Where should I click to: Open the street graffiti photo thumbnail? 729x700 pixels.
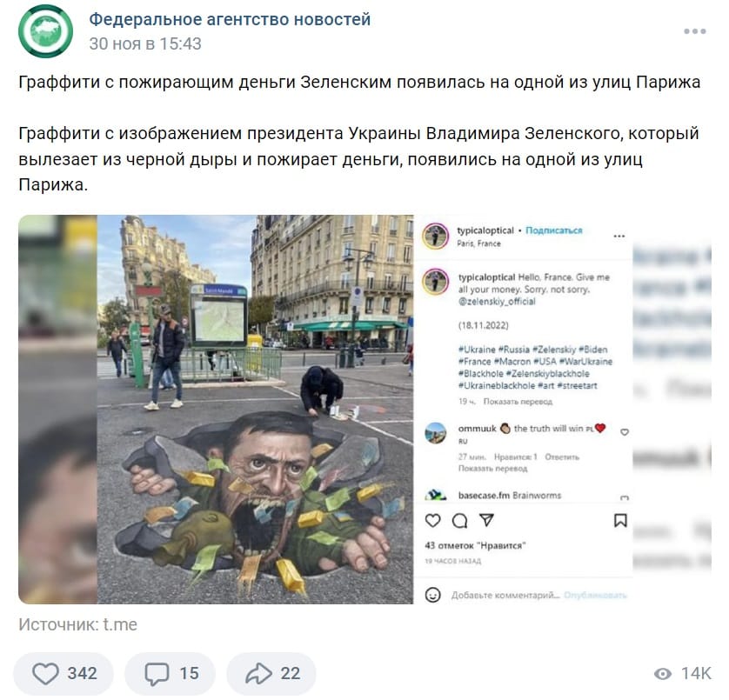tap(255, 409)
